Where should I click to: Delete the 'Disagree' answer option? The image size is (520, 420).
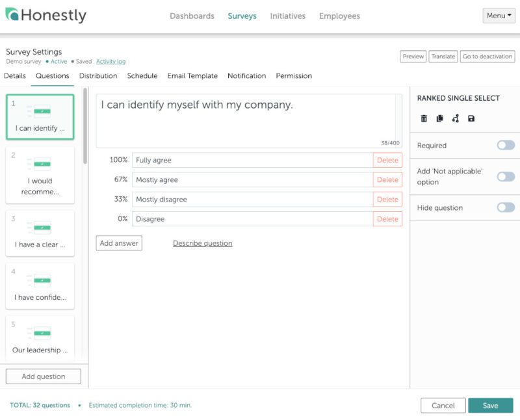tap(387, 219)
